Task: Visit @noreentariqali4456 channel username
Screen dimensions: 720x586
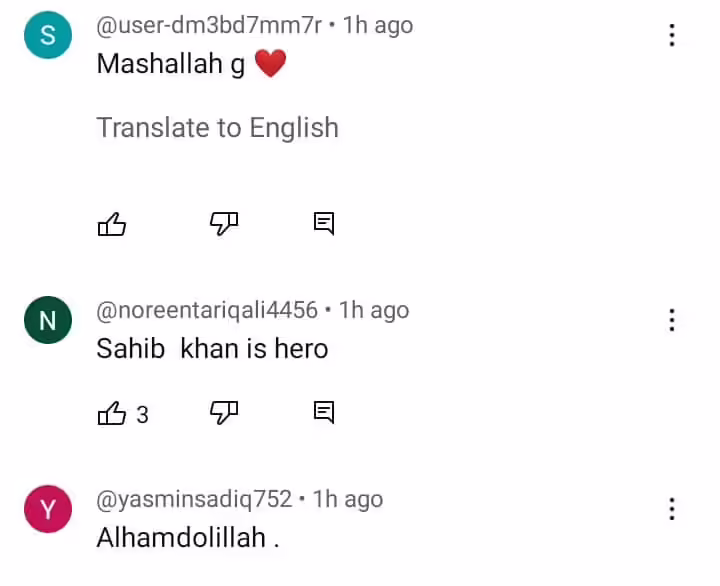Action: click(x=207, y=310)
